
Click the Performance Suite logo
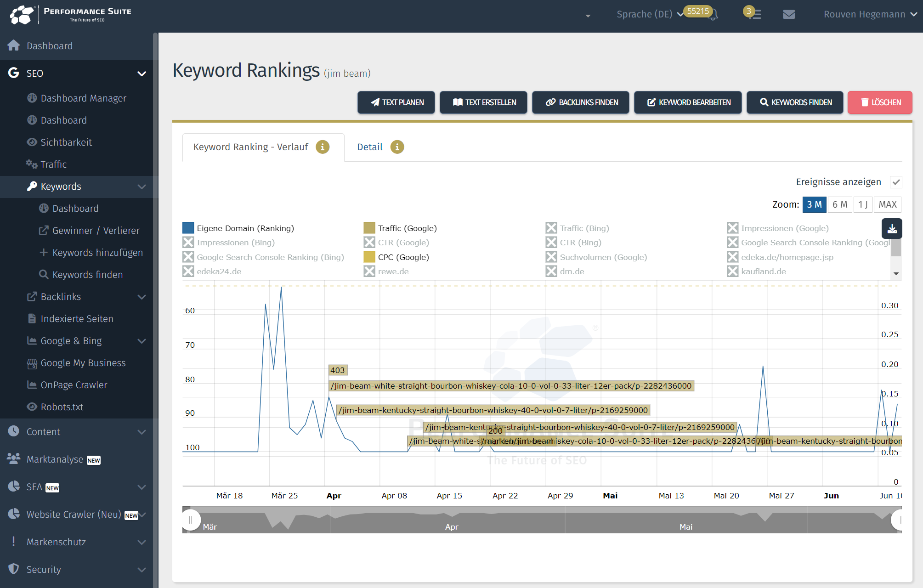[71, 14]
